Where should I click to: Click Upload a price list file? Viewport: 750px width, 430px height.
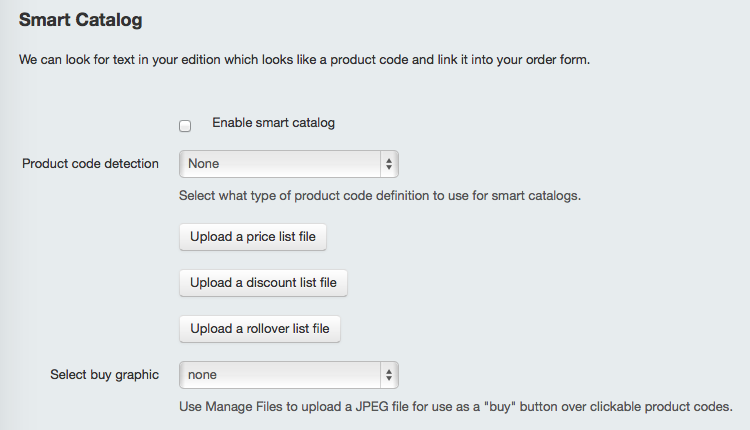pos(253,237)
